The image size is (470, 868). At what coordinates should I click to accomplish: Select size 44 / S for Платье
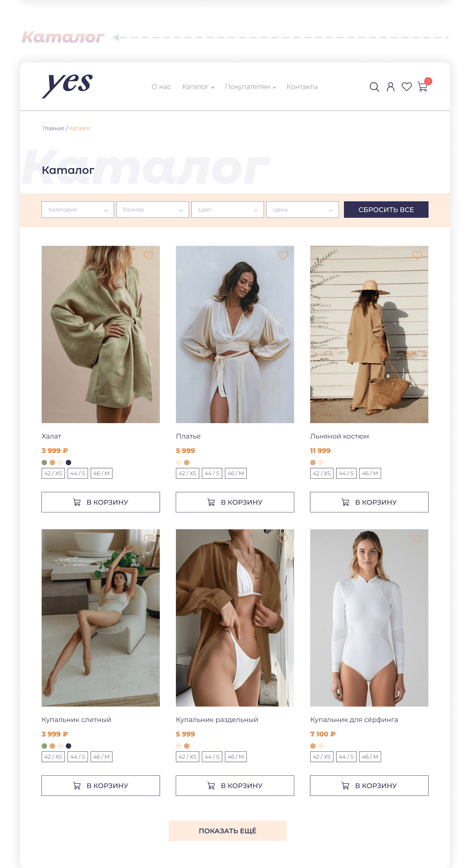(x=212, y=473)
